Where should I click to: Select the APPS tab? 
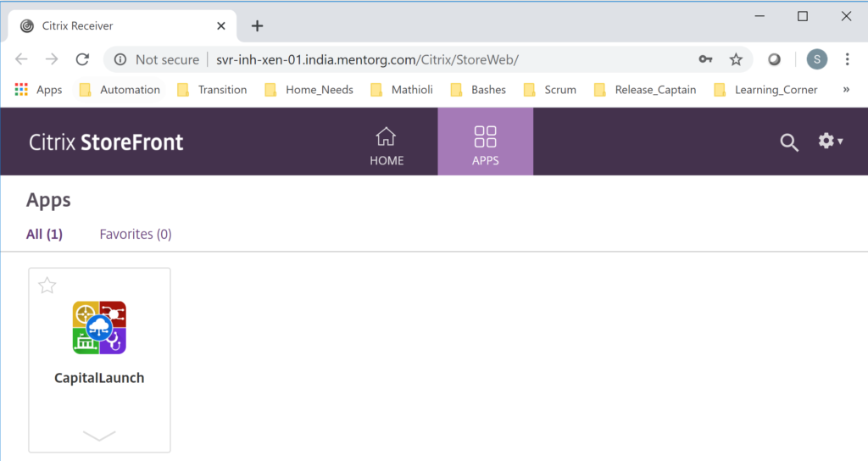[486, 142]
